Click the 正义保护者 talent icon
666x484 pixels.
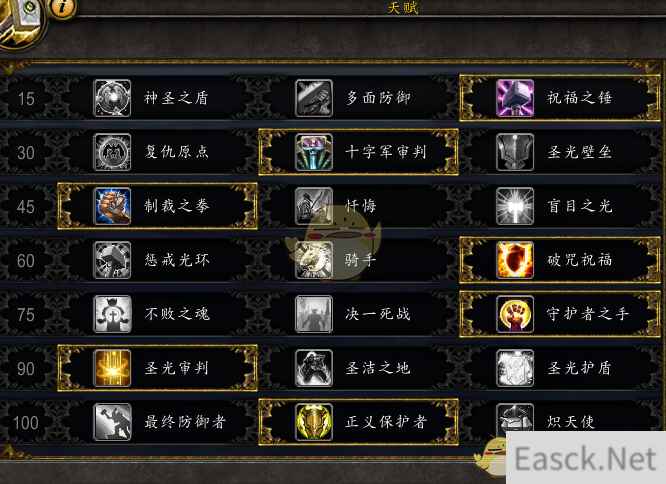coord(314,422)
